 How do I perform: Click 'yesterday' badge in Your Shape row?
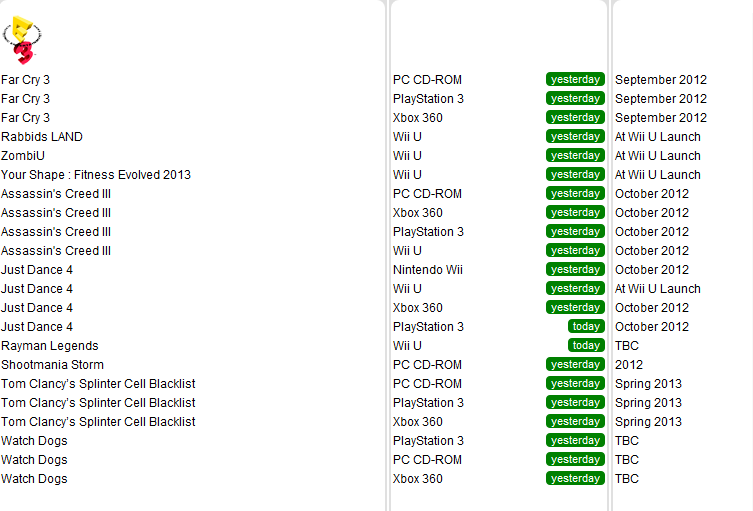(575, 175)
